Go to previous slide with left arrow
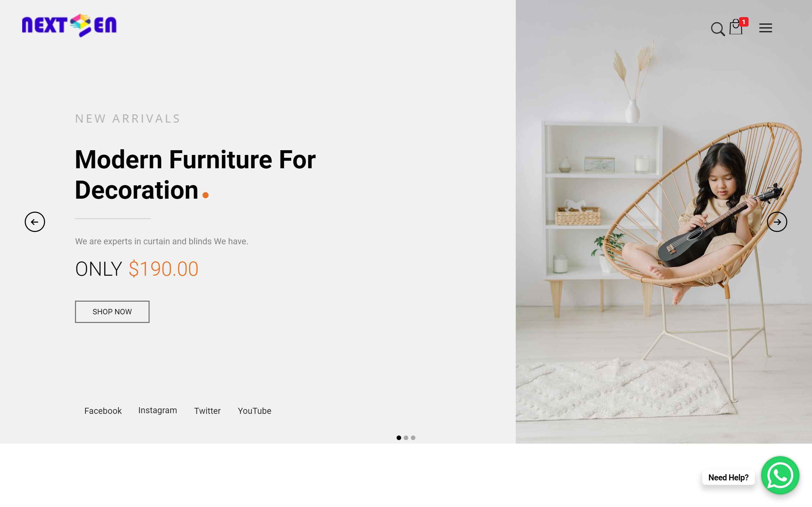Image resolution: width=812 pixels, height=507 pixels. pyautogui.click(x=35, y=221)
